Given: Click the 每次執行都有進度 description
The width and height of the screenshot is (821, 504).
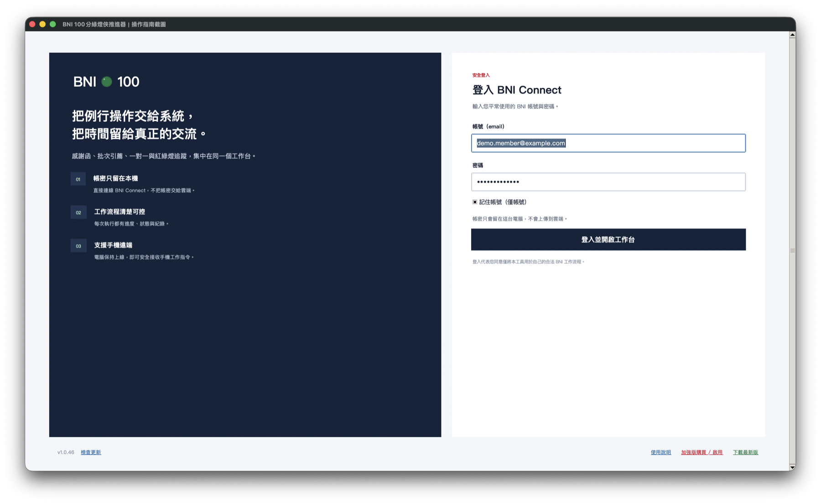Looking at the screenshot, I should pyautogui.click(x=131, y=224).
